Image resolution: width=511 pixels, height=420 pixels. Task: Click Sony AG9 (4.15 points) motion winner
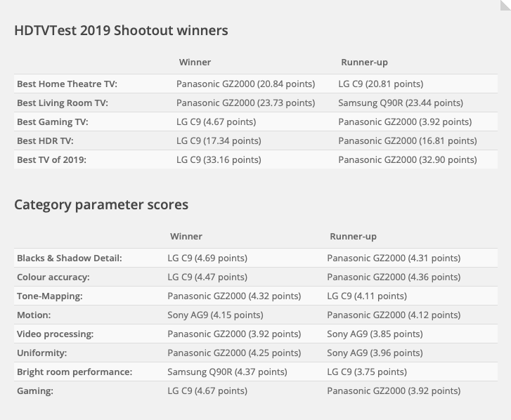[x=215, y=315]
